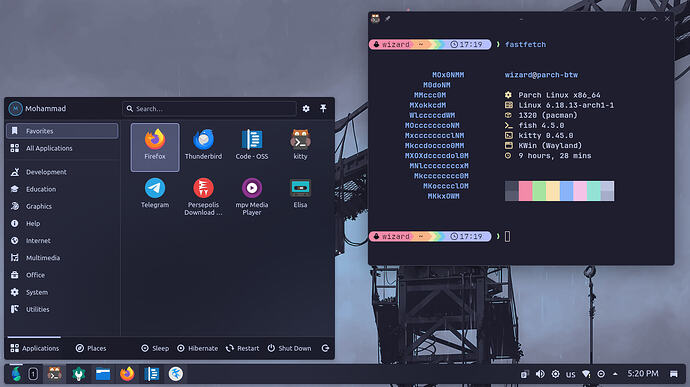Open Code - OSS from taskbar
Screen dimensions: 690x387
tap(151, 374)
